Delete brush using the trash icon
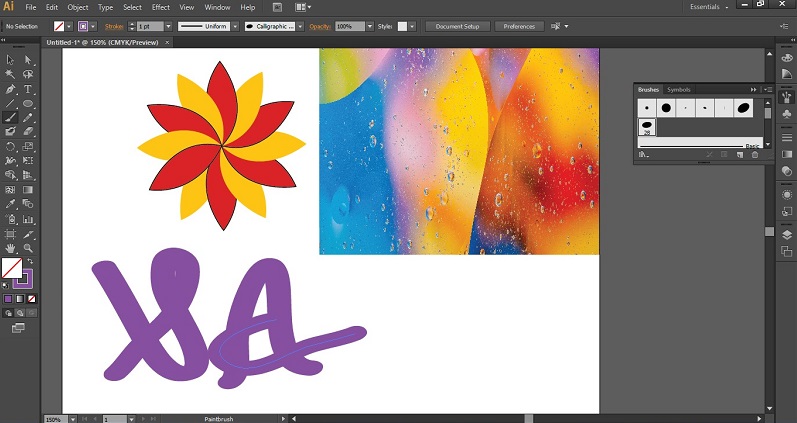 (755, 155)
